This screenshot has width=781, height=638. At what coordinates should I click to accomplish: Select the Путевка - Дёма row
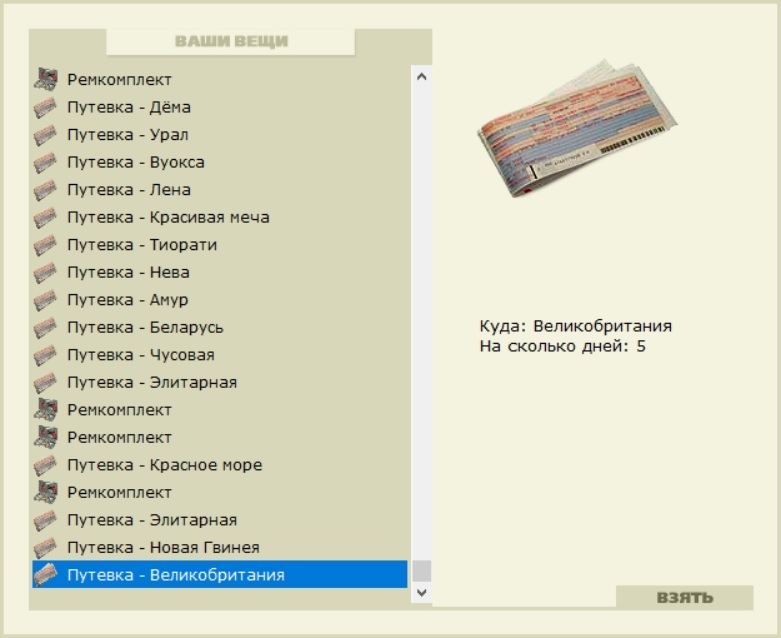coord(220,107)
